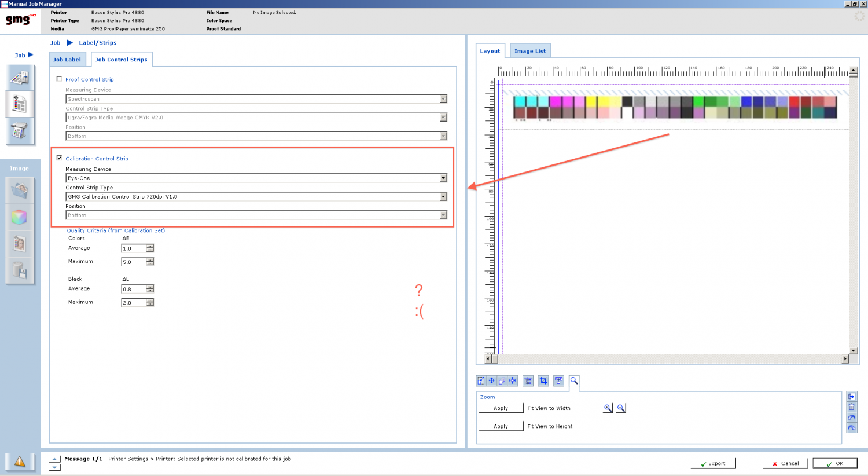Select the first layout tool with ruler
Screen dimensions: 868x476
[481, 380]
